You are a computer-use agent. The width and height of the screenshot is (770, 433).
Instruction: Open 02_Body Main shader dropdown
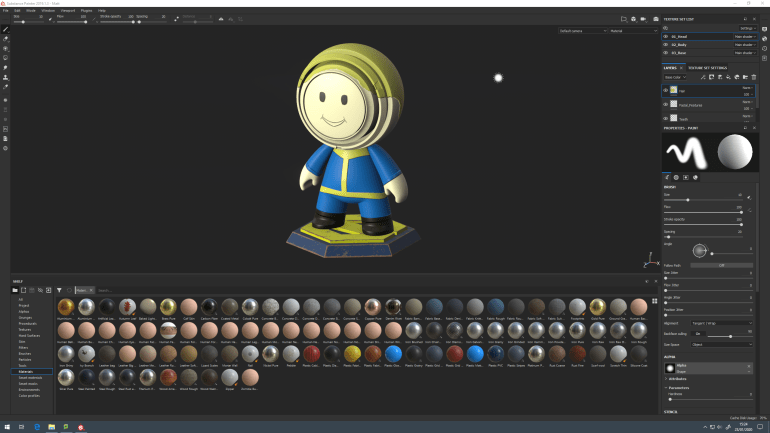click(745, 45)
